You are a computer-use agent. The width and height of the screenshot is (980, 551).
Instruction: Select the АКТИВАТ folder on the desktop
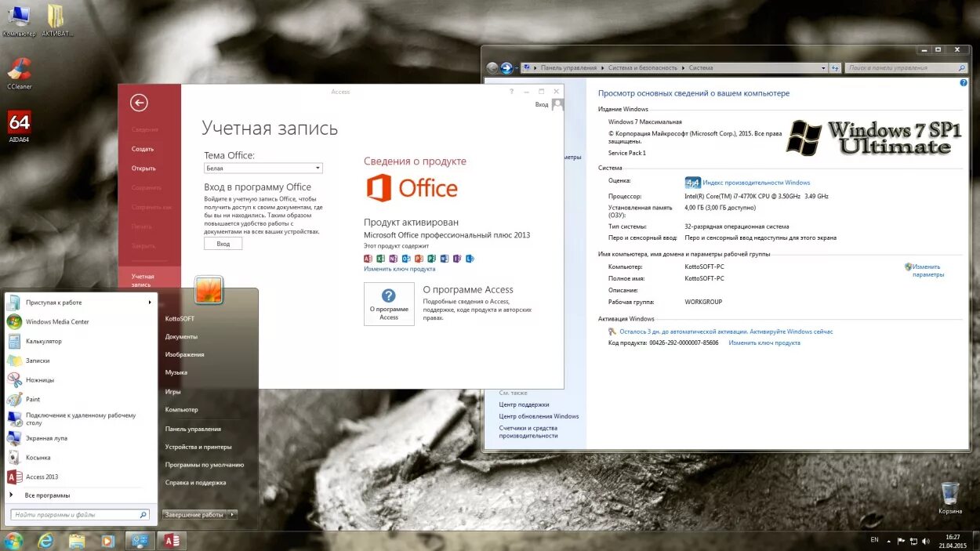click(56, 20)
